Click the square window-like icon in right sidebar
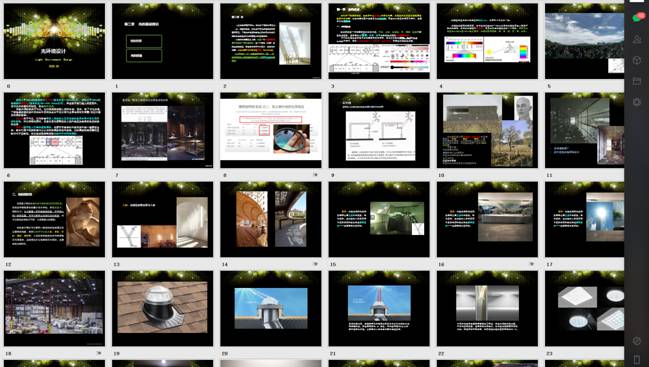 (x=637, y=81)
